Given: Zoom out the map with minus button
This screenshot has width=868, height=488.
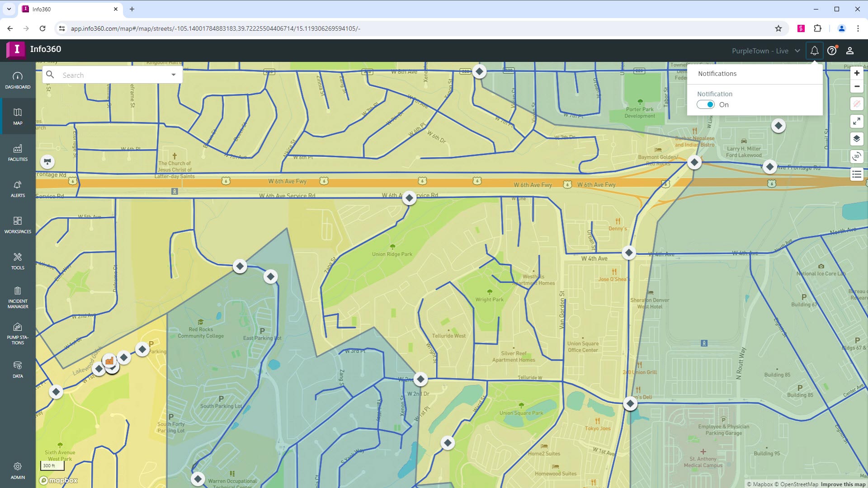Looking at the screenshot, I should tap(857, 86).
